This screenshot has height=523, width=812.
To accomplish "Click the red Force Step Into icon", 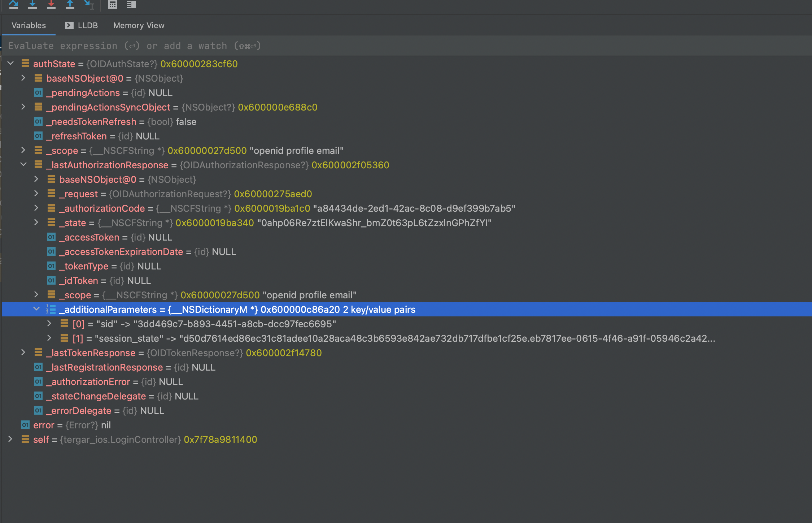I will pos(51,4).
